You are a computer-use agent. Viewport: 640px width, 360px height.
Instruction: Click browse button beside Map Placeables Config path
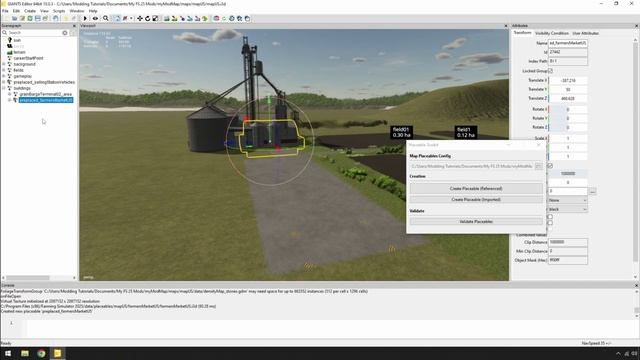point(539,166)
